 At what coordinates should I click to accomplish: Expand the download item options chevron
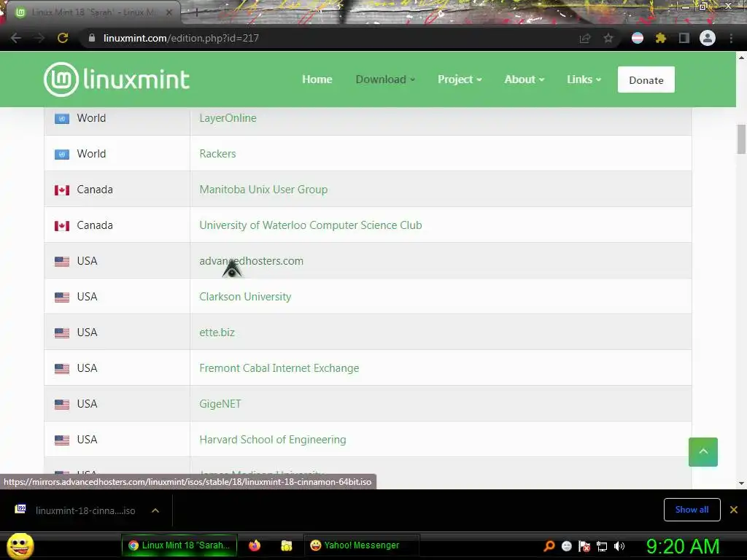tap(155, 510)
